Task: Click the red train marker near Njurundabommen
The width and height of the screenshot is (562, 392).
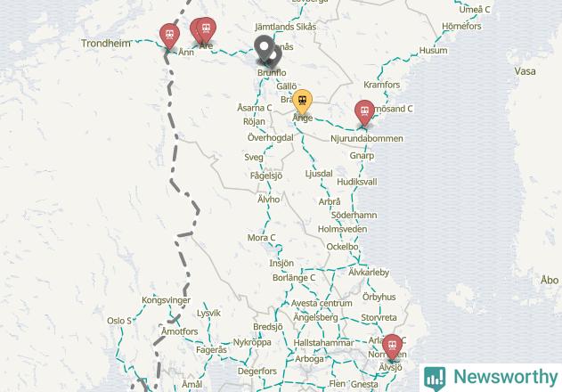Action: pyautogui.click(x=364, y=112)
